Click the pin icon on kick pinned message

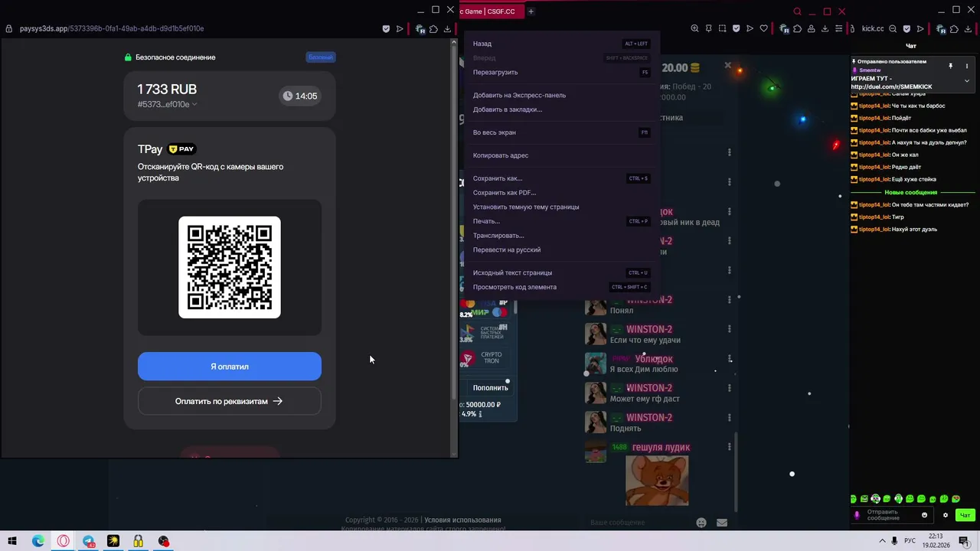pos(950,67)
